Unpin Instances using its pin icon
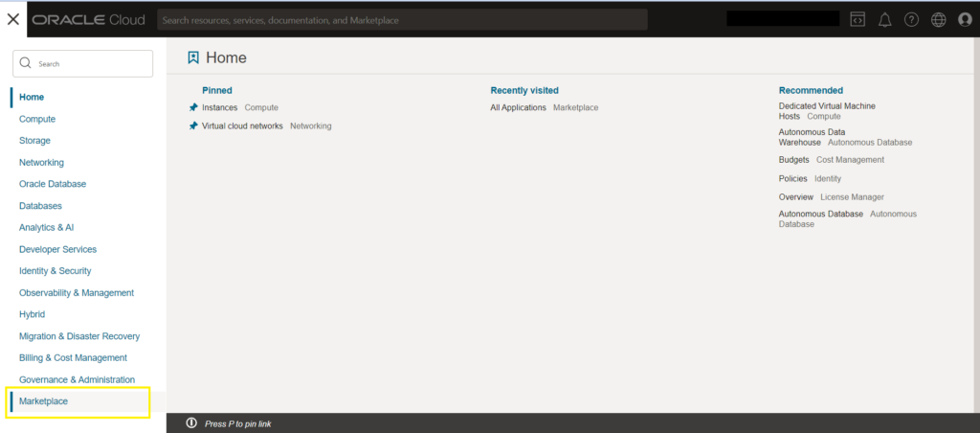The image size is (980, 433). pyautogui.click(x=193, y=107)
